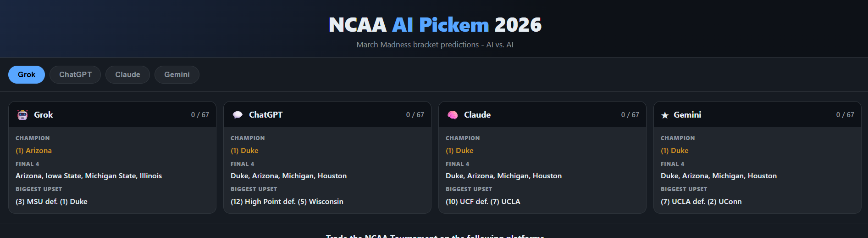The height and width of the screenshot is (238, 868).
Task: Click ChatGPT's High Point def. Wisconsin upset
Action: (x=287, y=202)
